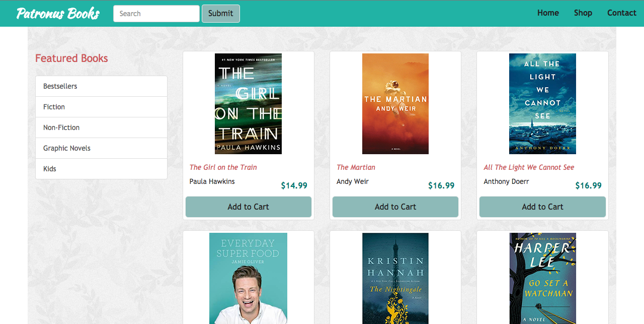Add The Martian to cart
The height and width of the screenshot is (324, 644).
[395, 207]
